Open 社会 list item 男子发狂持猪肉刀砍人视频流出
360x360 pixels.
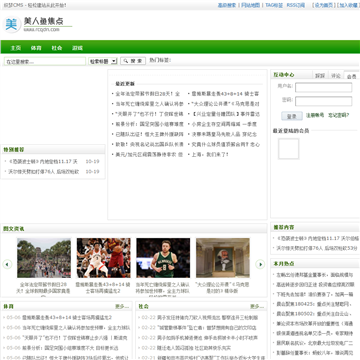coord(207,318)
